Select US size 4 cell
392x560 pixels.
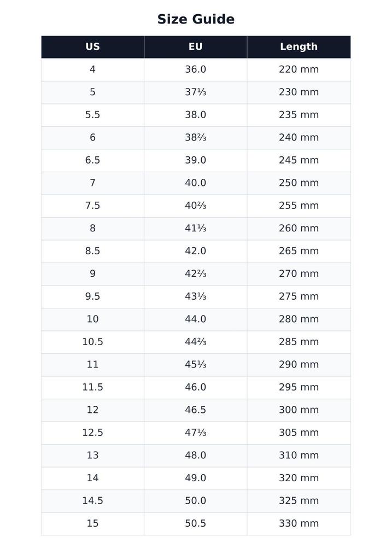(92, 69)
